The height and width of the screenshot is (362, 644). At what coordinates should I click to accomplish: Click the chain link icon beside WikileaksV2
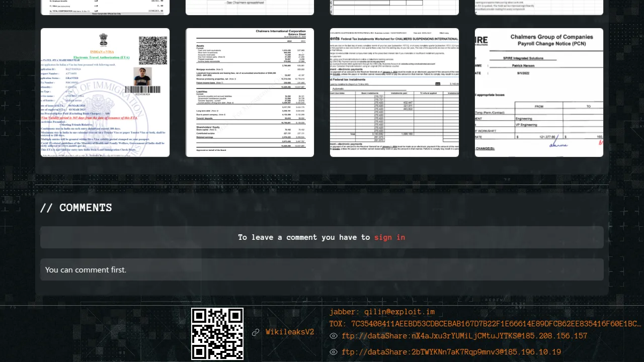(x=256, y=332)
